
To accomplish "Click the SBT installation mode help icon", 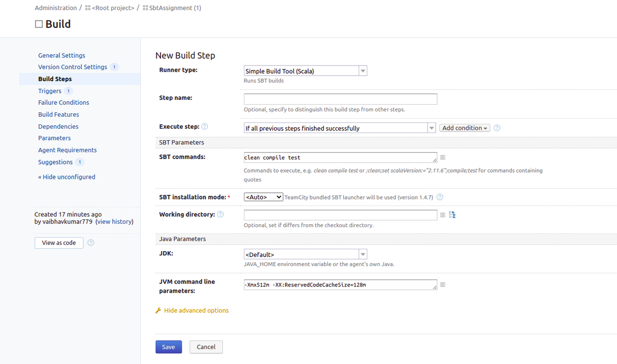I will tap(439, 197).
